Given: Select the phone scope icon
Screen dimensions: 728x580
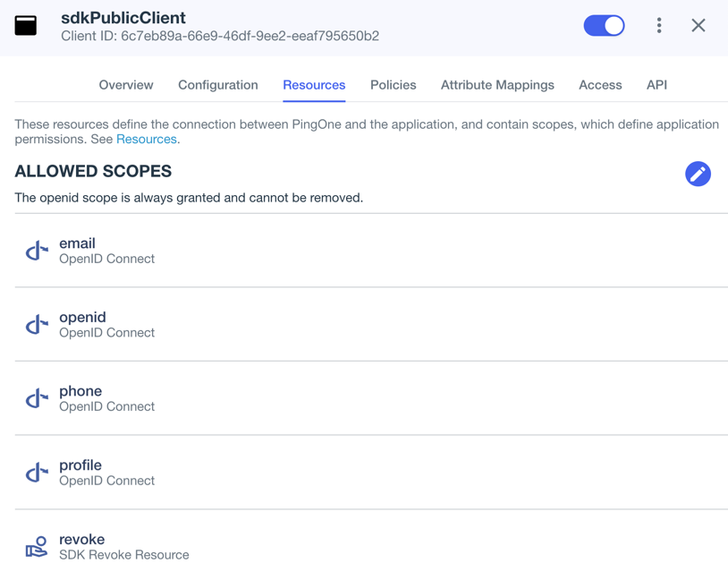Looking at the screenshot, I should tap(36, 397).
